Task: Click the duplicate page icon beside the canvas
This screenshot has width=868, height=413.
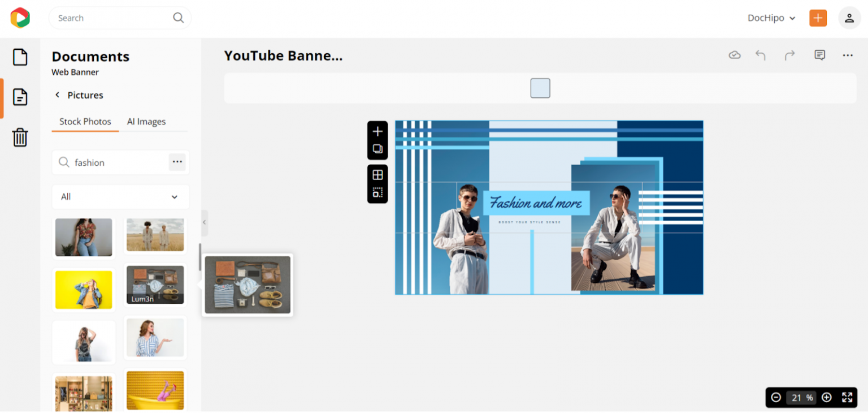Action: pos(377,148)
